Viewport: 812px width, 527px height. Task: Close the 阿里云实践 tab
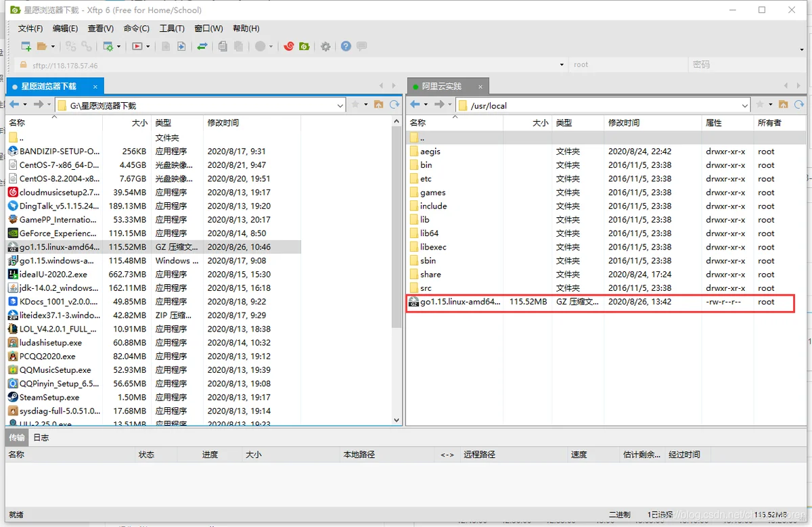(x=480, y=87)
